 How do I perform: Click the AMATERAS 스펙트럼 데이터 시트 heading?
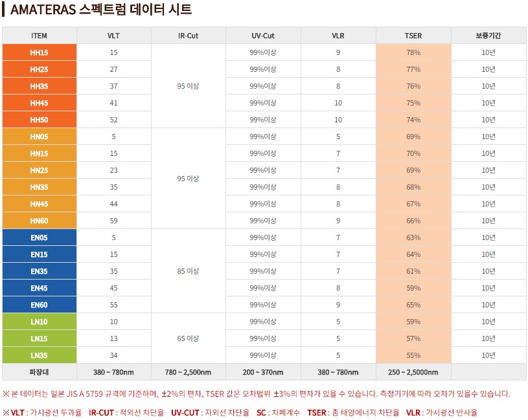click(x=101, y=9)
